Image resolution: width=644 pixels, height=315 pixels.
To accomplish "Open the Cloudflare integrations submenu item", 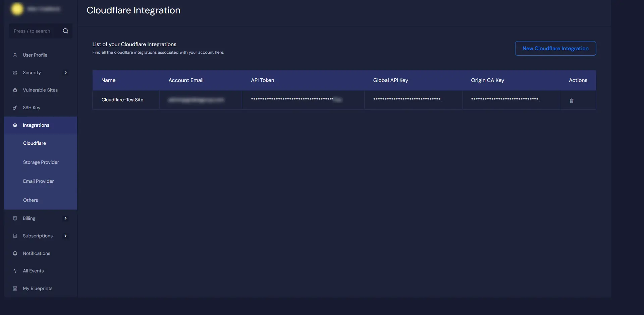I will coord(35,143).
